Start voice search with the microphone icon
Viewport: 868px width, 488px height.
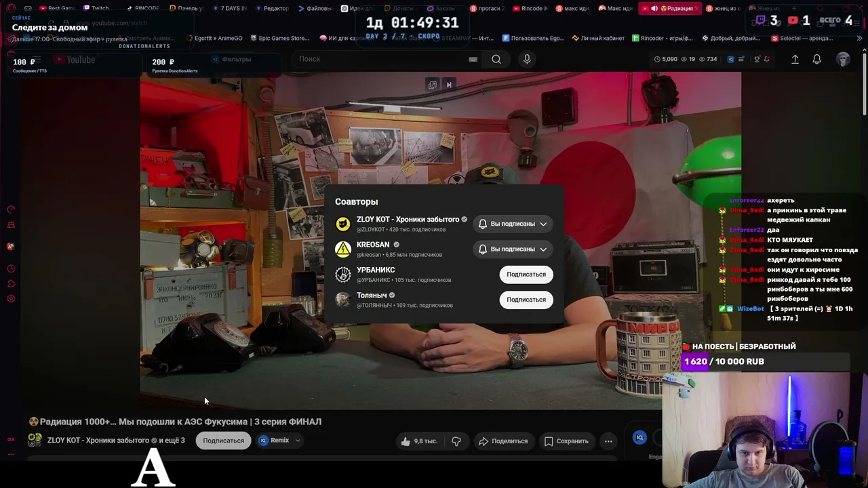pos(527,59)
